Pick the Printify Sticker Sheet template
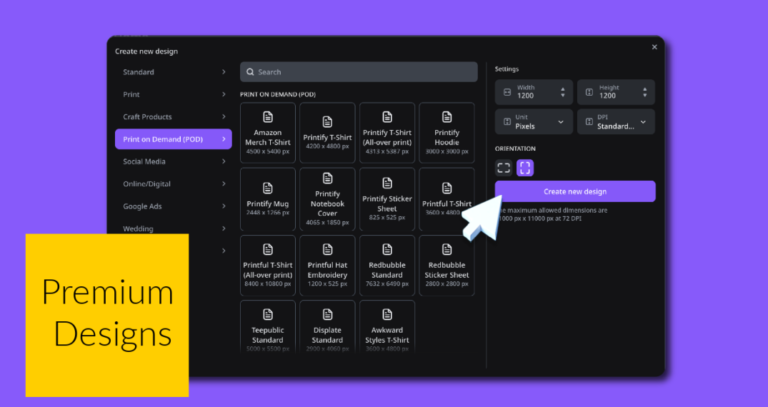 [387, 199]
